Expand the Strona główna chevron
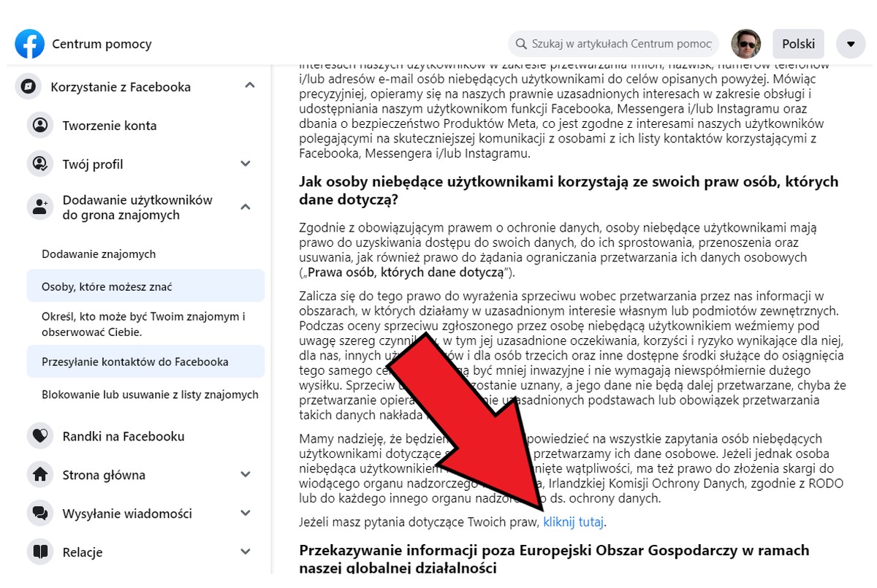 point(246,476)
